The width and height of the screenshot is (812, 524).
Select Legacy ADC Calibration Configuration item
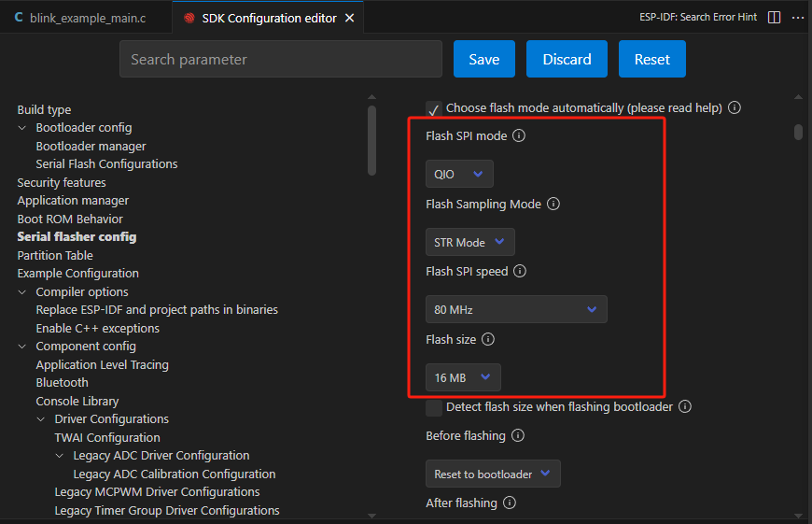point(174,474)
